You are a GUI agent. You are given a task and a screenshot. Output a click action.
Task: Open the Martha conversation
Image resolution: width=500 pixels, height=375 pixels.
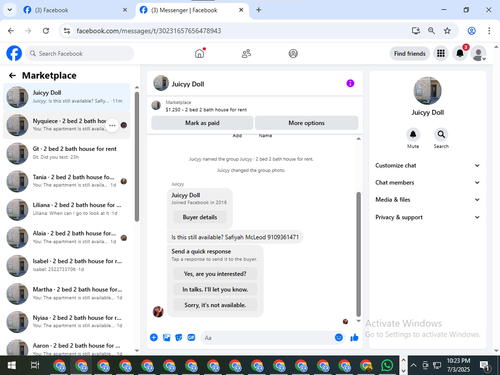point(67,294)
